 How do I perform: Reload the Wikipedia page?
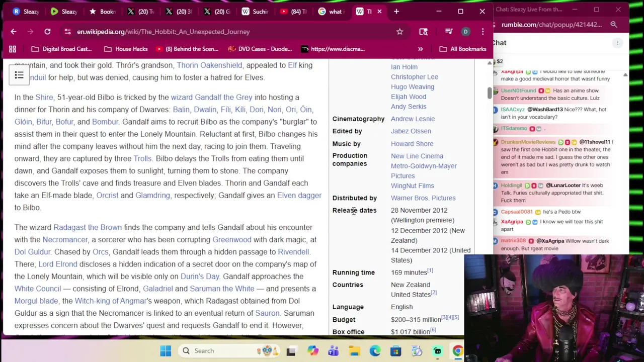click(x=47, y=32)
